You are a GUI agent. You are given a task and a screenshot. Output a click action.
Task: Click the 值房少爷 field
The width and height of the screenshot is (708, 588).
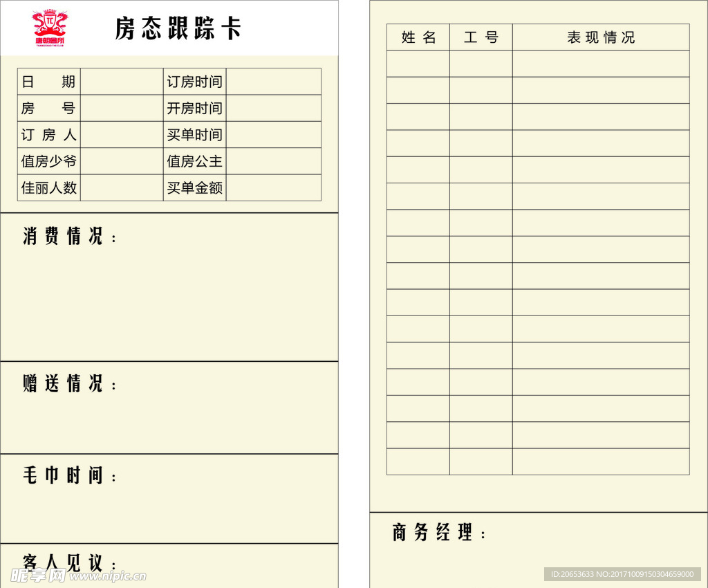point(48,161)
